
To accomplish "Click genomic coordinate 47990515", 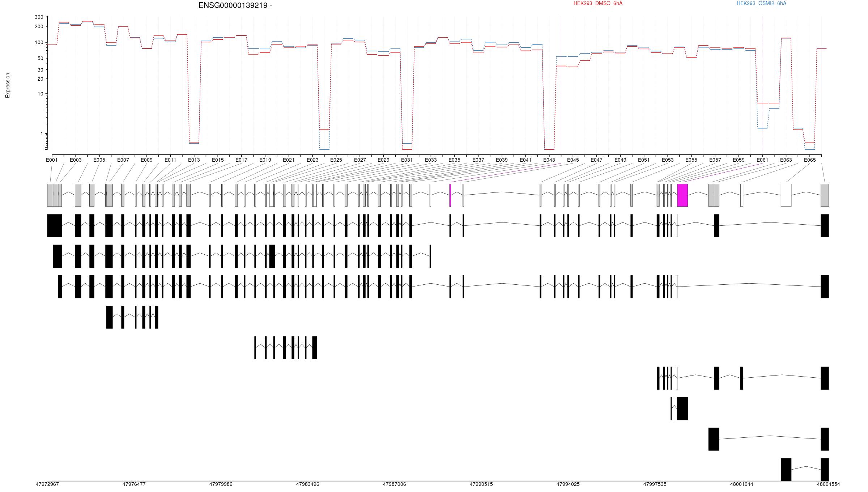I will tap(481, 484).
